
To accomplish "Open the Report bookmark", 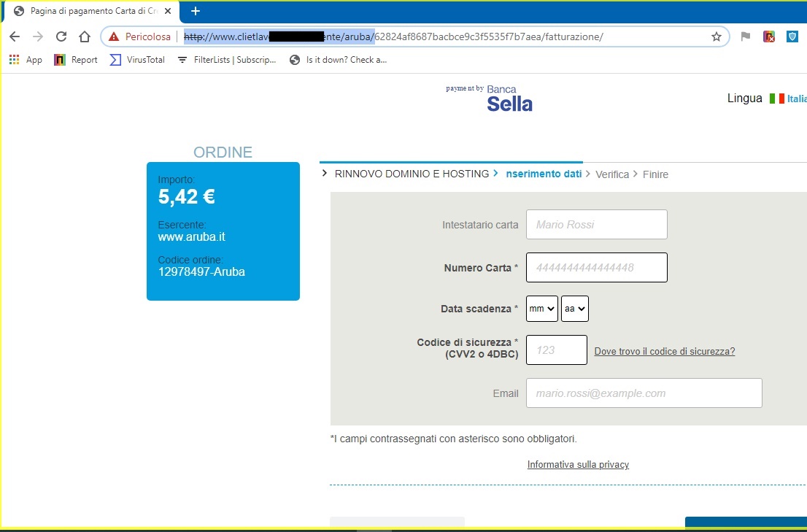I will pos(76,60).
